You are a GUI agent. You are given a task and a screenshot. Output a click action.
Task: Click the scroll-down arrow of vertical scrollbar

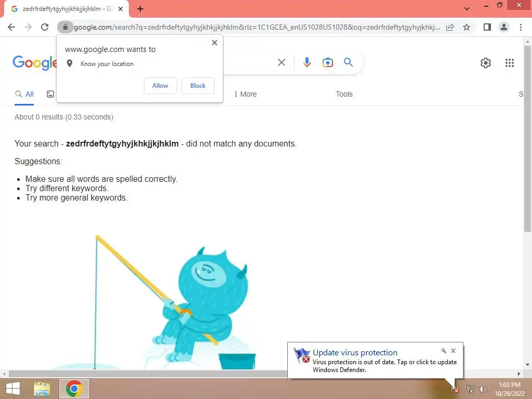tap(527, 365)
